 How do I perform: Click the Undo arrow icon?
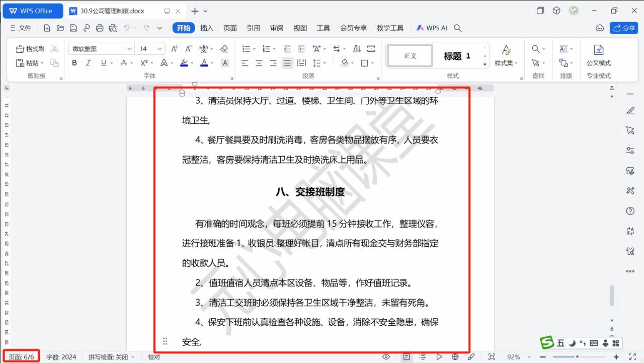click(127, 28)
